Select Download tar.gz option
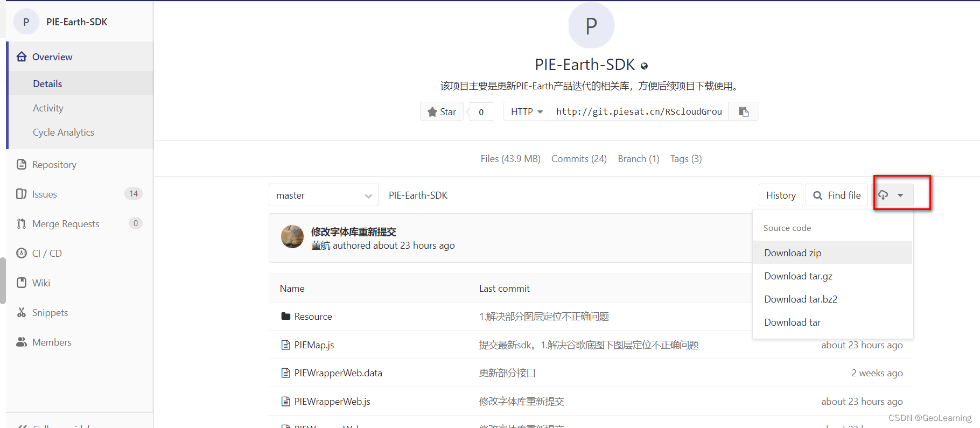The width and height of the screenshot is (980, 428). coord(832,276)
